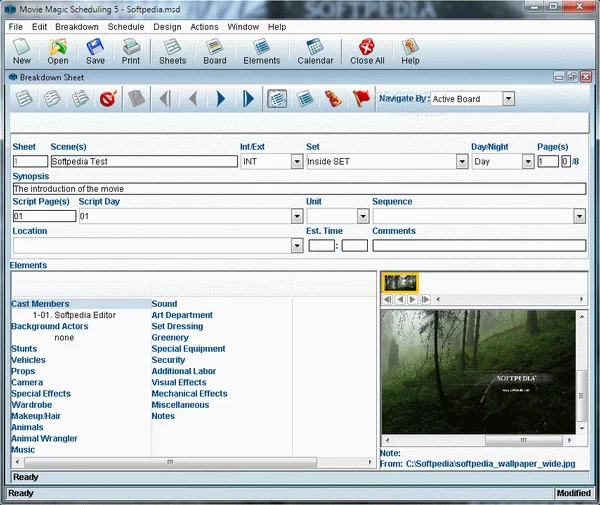The image size is (600, 505).
Task: Open the Sequence dropdown
Action: (579, 216)
